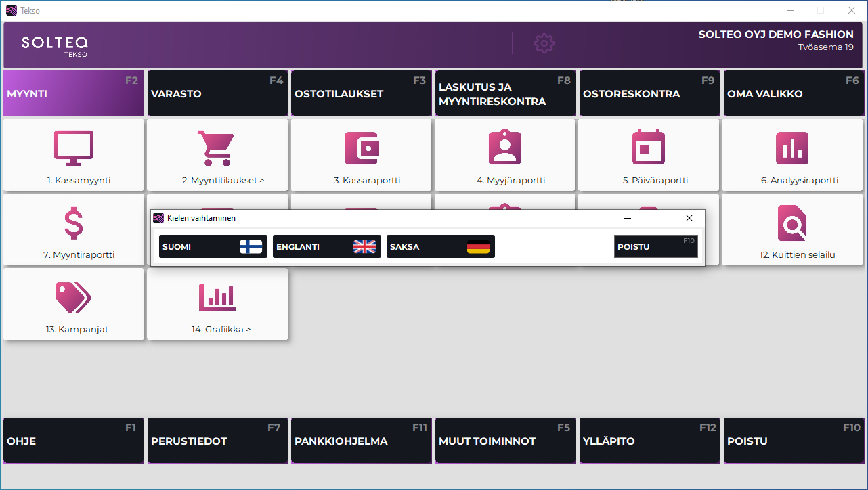Image resolution: width=868 pixels, height=490 pixels.
Task: Switch language to Englanti
Action: (326, 247)
